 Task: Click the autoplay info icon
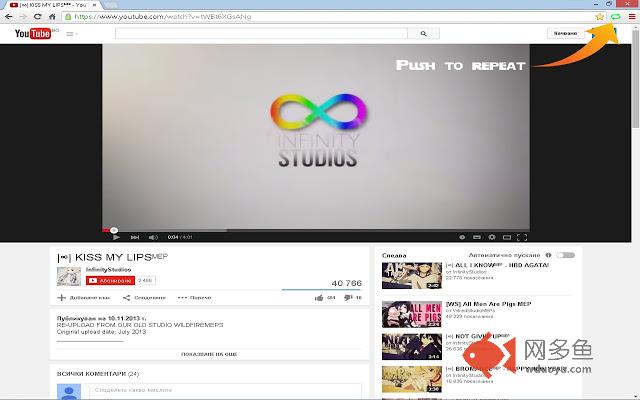click(x=548, y=255)
